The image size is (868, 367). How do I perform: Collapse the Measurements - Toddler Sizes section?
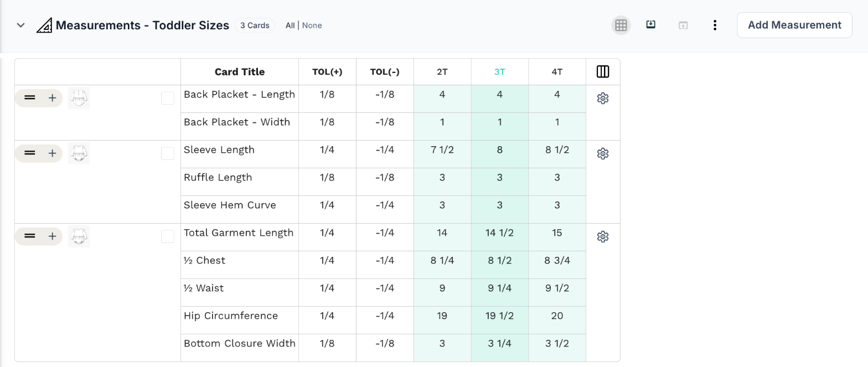(20, 25)
